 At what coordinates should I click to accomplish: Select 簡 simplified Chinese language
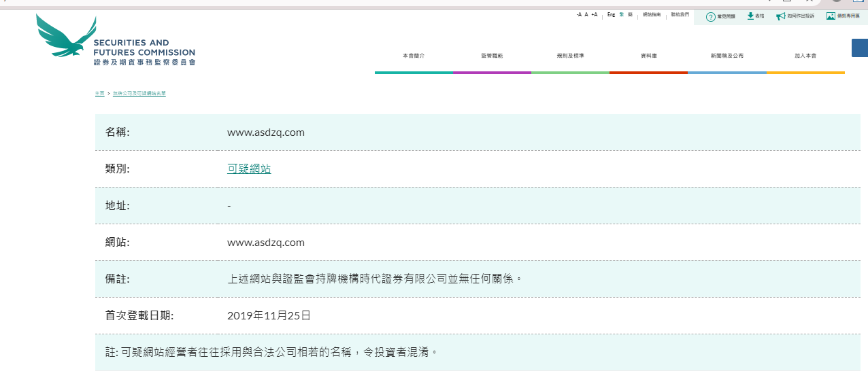click(x=630, y=14)
